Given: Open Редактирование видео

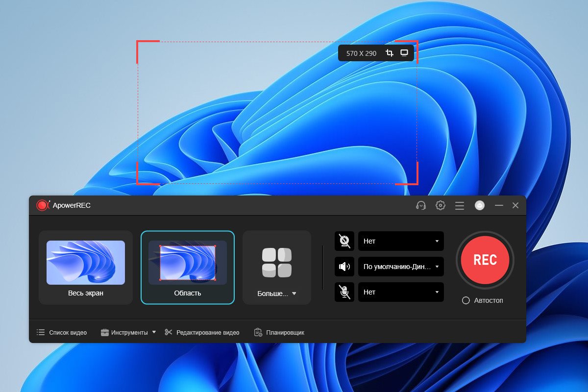Looking at the screenshot, I should pos(202,332).
